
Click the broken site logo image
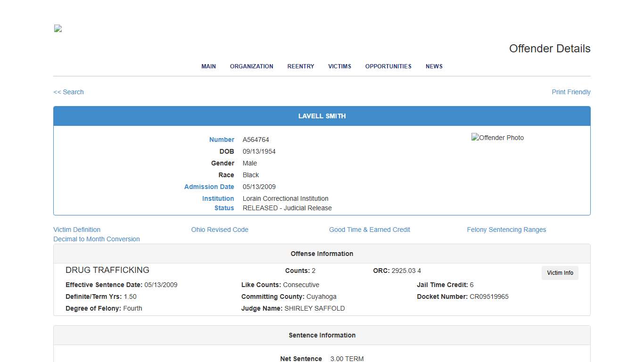57,28
